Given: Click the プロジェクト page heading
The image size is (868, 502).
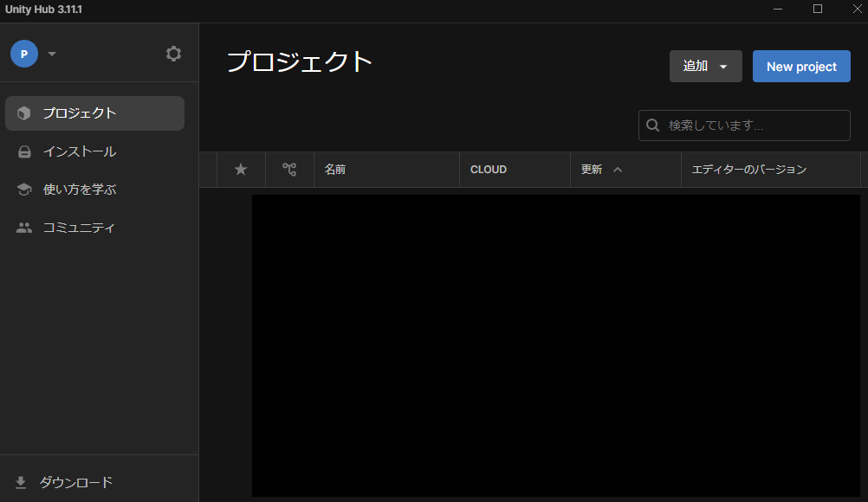Looking at the screenshot, I should point(300,62).
